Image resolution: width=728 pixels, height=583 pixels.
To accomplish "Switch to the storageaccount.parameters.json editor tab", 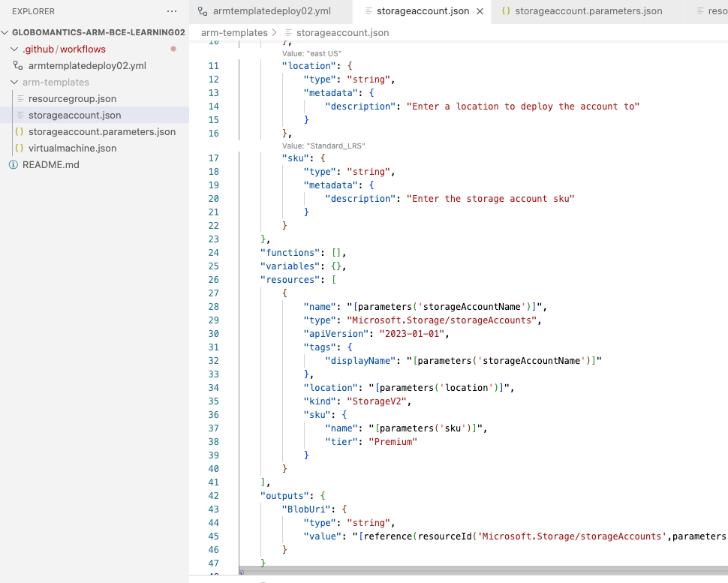I will [588, 11].
